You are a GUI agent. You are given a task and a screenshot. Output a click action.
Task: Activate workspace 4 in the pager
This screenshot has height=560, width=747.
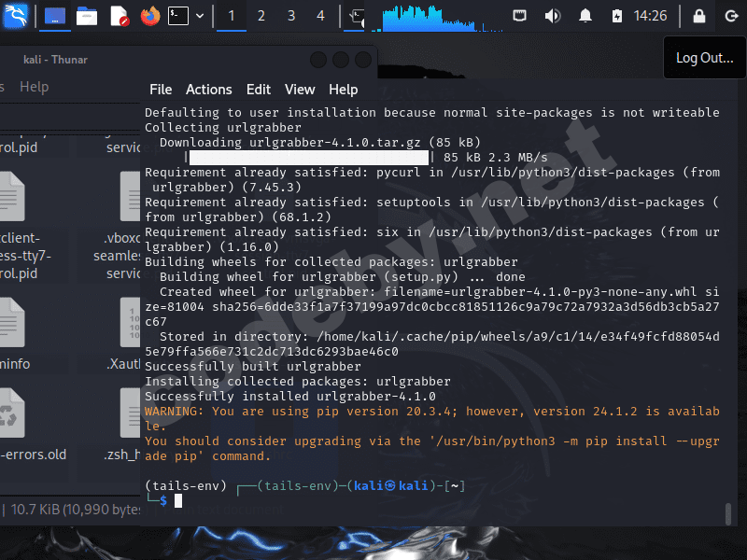click(x=320, y=15)
